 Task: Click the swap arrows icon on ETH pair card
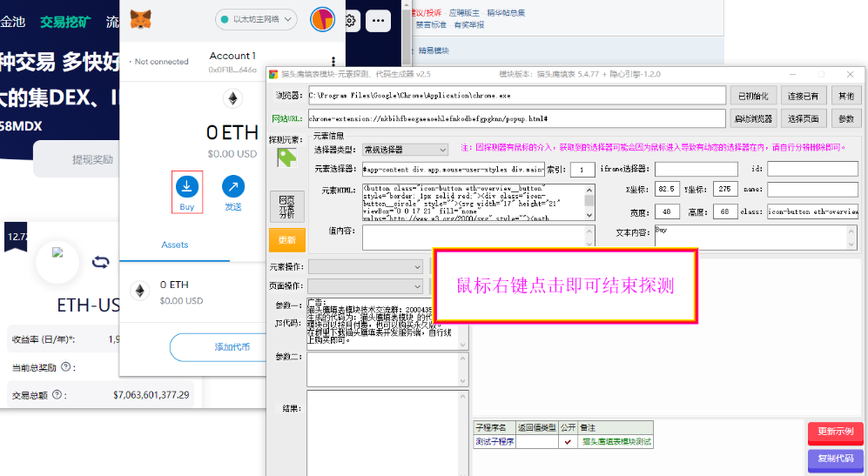100,262
